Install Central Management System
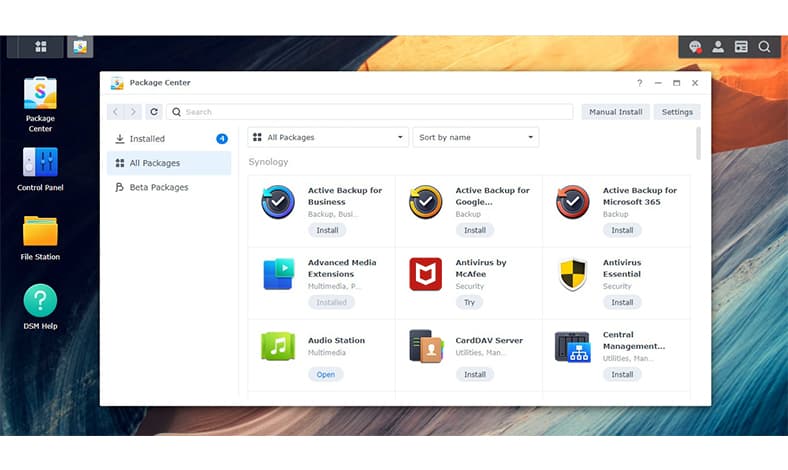 point(622,374)
